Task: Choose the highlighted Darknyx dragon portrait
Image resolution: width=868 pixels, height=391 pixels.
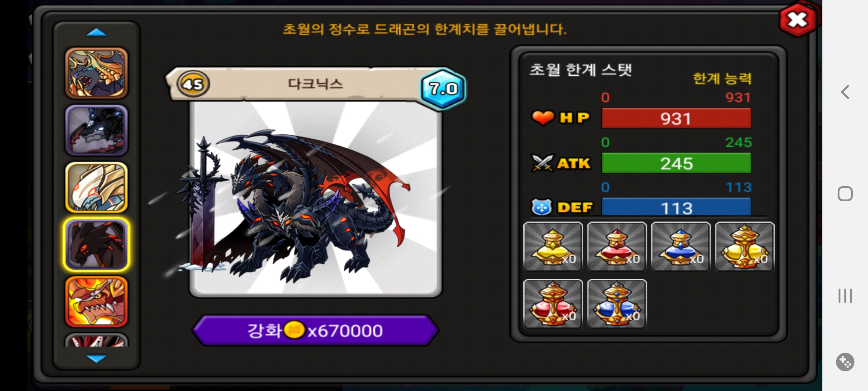Action: click(96, 245)
